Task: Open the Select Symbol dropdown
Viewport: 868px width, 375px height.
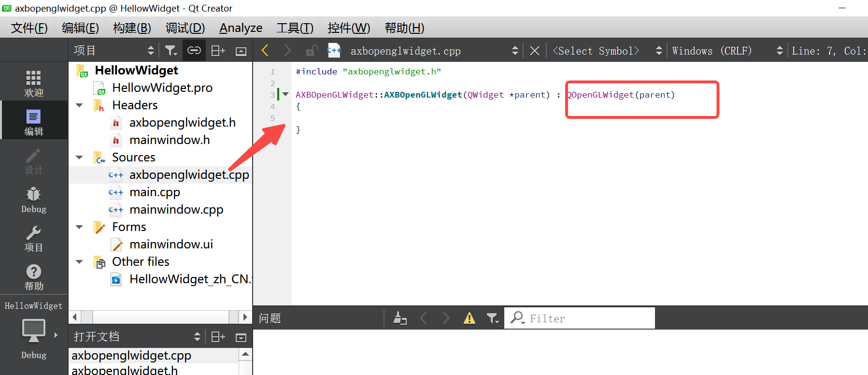Action: 608,51
